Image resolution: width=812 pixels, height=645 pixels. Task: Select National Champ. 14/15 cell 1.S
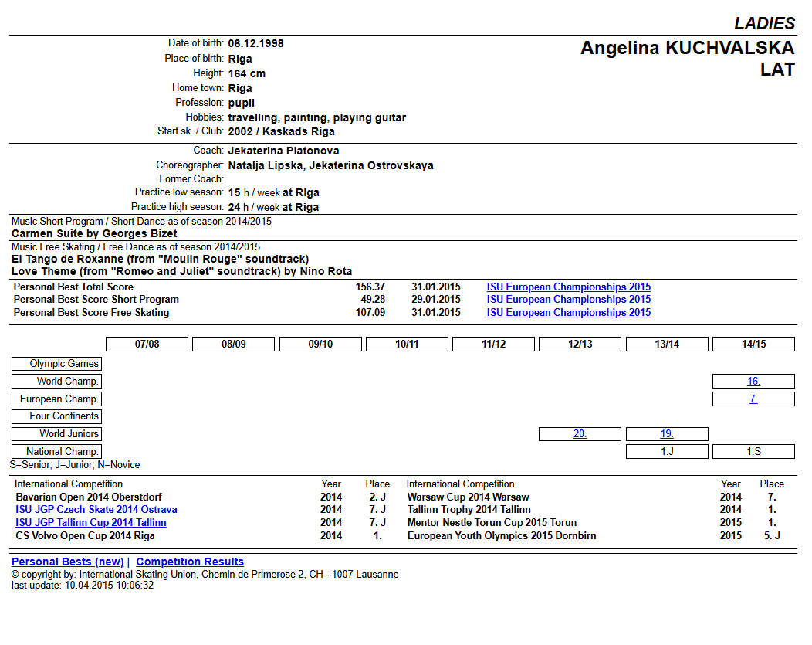(x=753, y=451)
